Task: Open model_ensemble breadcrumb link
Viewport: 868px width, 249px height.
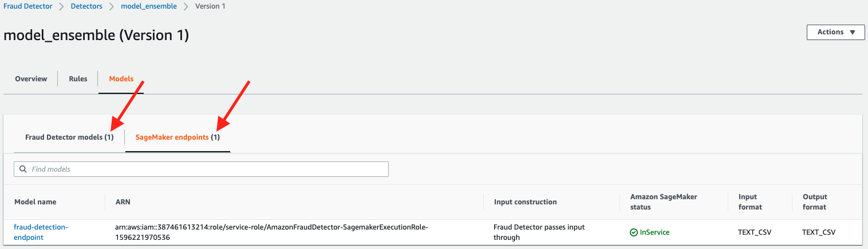Action: (x=149, y=6)
